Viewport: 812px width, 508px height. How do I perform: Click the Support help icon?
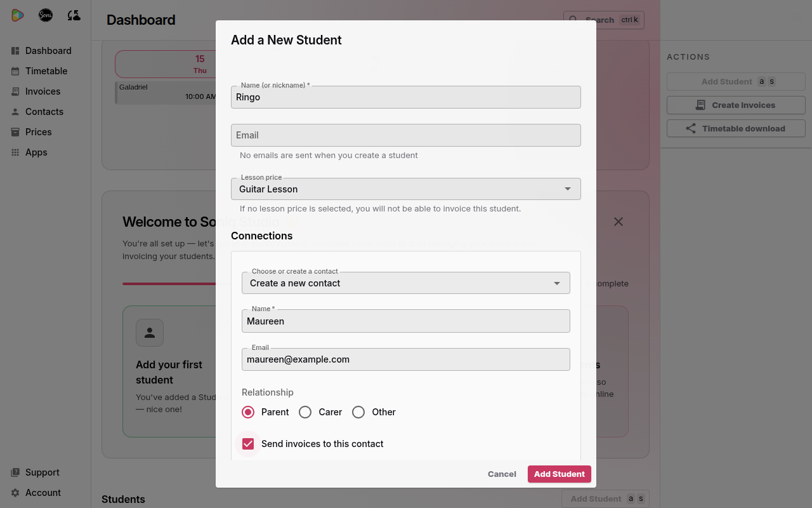point(15,472)
